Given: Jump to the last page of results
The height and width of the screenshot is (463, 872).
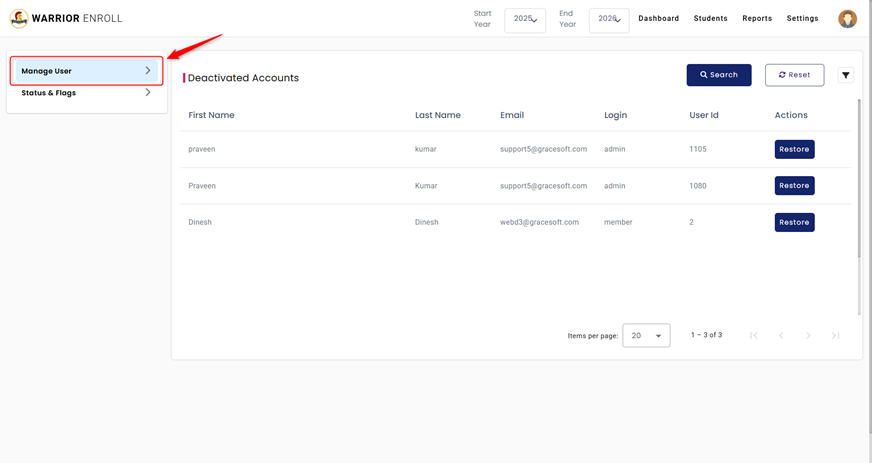Looking at the screenshot, I should 835,335.
